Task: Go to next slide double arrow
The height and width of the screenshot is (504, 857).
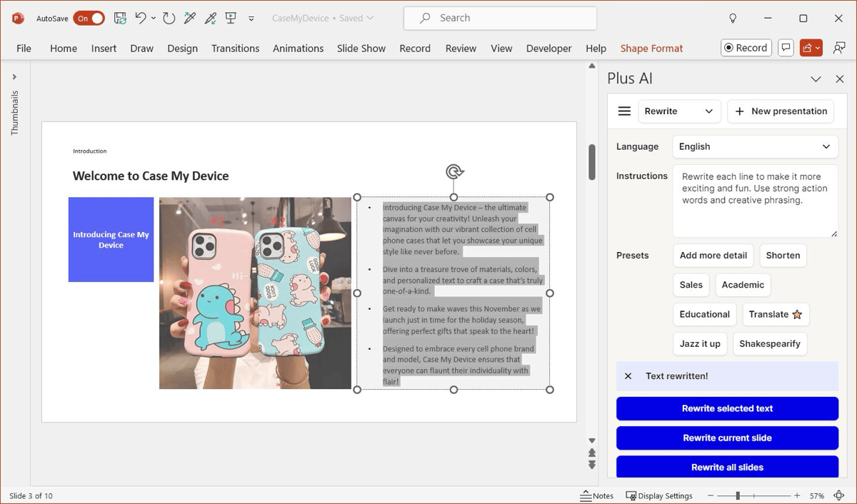Action: coord(591,465)
